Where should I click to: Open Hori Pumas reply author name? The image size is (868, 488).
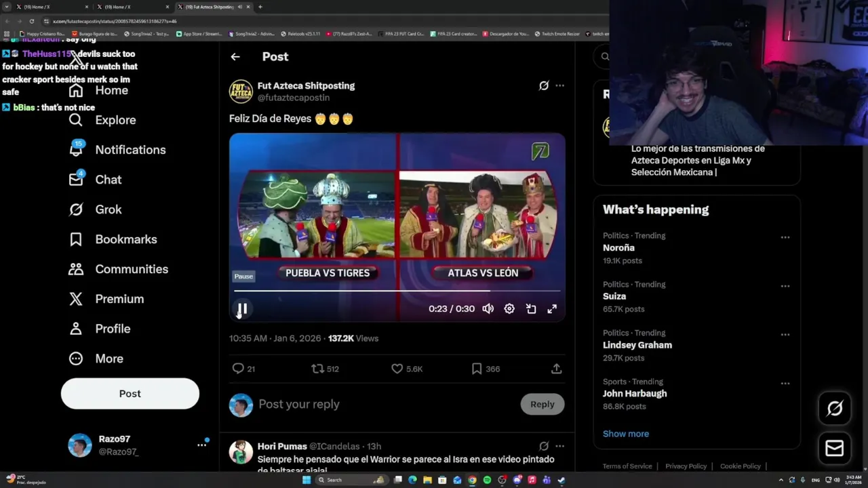pos(282,446)
